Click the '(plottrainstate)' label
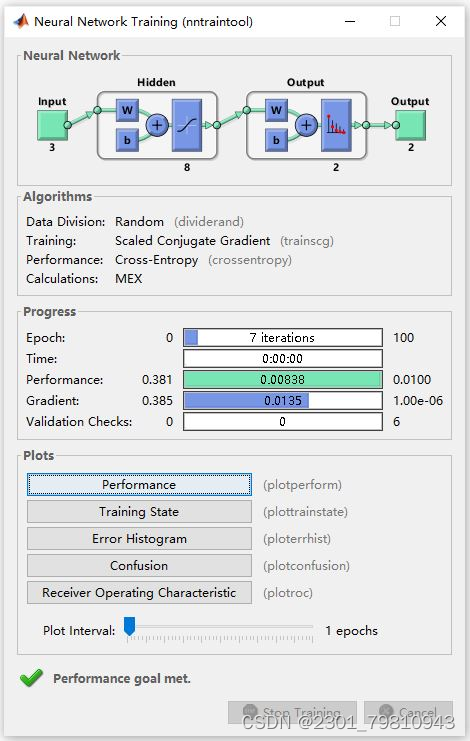Image resolution: width=470 pixels, height=741 pixels. [306, 512]
